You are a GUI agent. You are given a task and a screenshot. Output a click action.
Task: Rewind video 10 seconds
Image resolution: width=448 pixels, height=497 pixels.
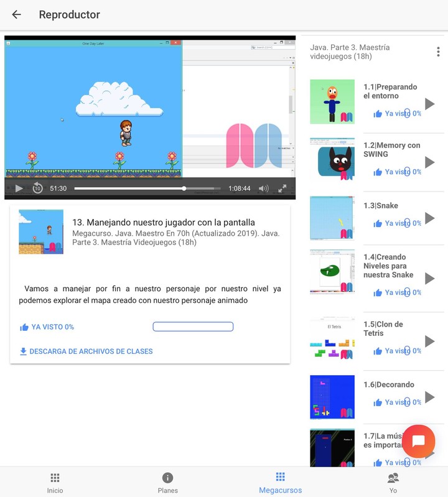[37, 188]
